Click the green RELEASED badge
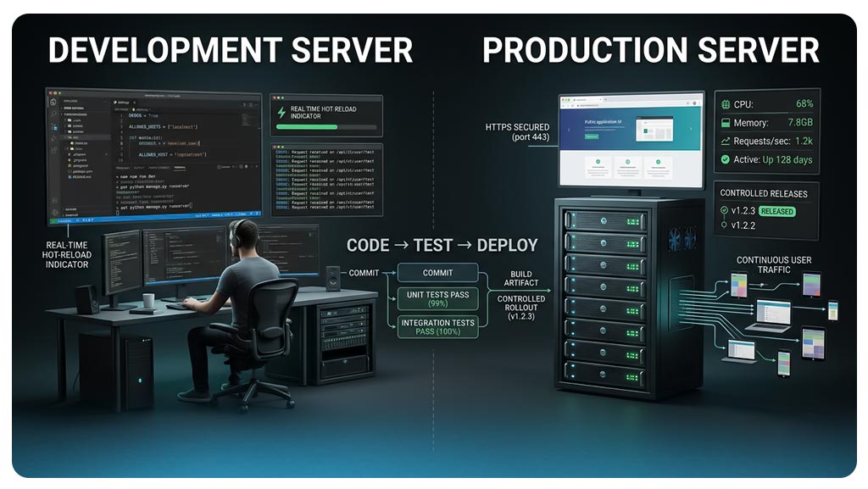The height and width of the screenshot is (489, 868). [776, 211]
